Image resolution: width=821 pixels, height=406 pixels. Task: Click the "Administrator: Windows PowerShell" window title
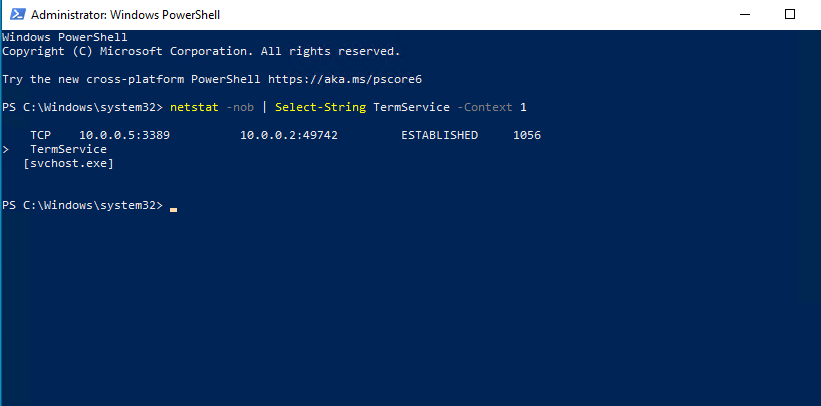coord(124,16)
